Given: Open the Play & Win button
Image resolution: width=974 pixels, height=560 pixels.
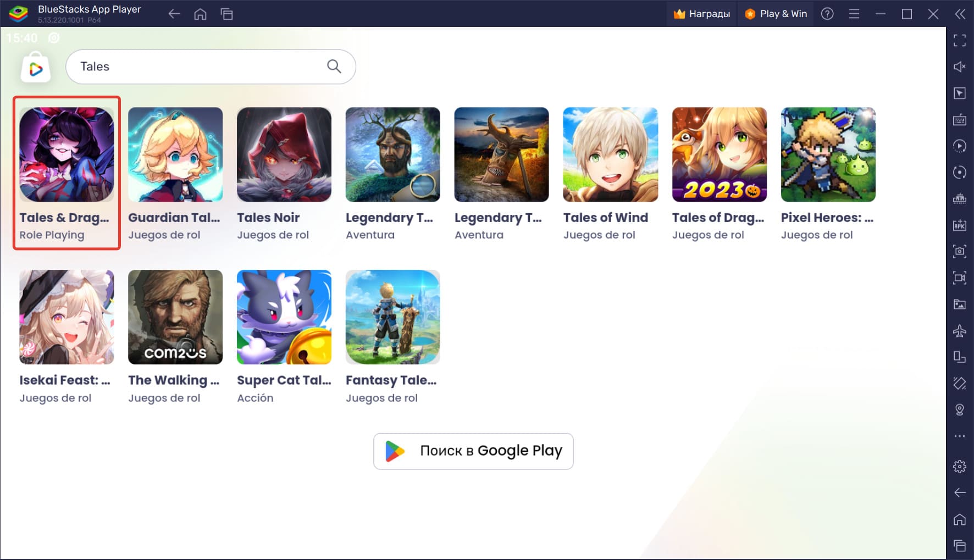Looking at the screenshot, I should coord(776,14).
